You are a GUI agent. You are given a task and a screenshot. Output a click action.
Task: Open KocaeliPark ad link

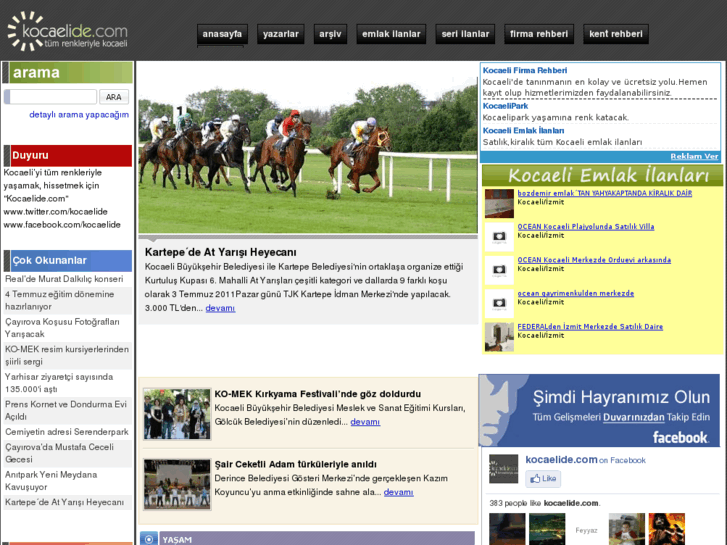tap(505, 106)
